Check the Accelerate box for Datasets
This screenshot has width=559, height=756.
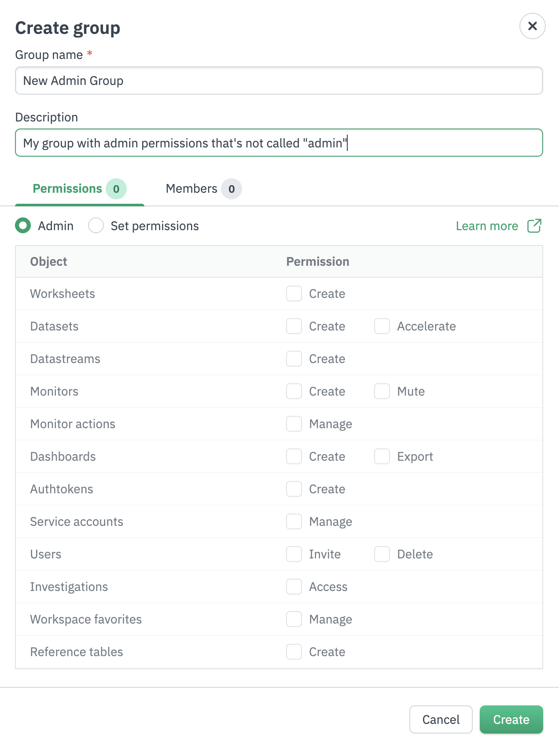click(382, 326)
